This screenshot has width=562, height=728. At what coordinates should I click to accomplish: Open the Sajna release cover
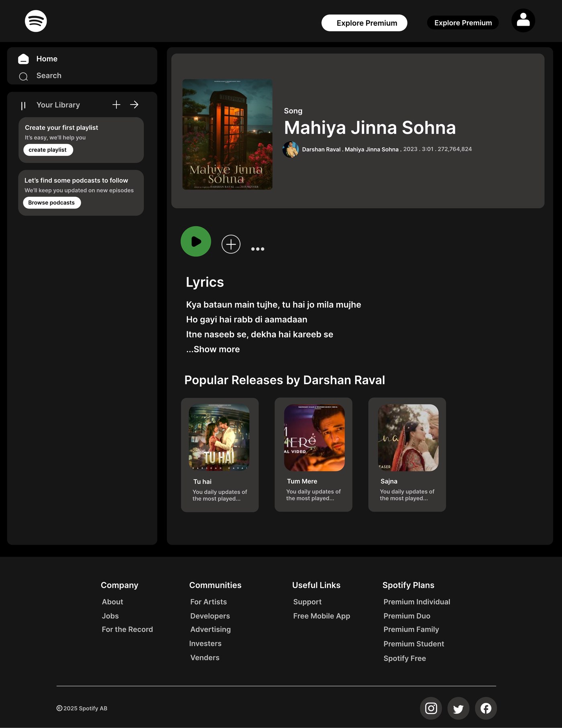tap(408, 438)
